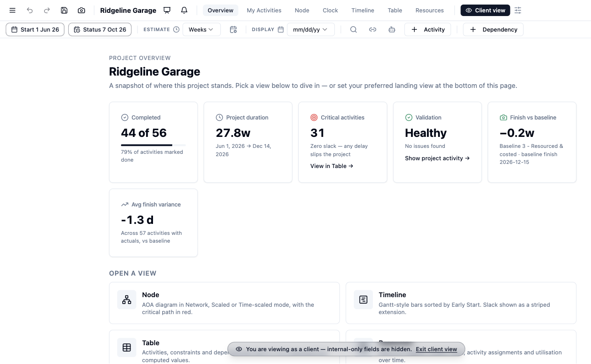Open the sliders settings icon
Viewport: 591px width, 364px height.
pos(518,10)
